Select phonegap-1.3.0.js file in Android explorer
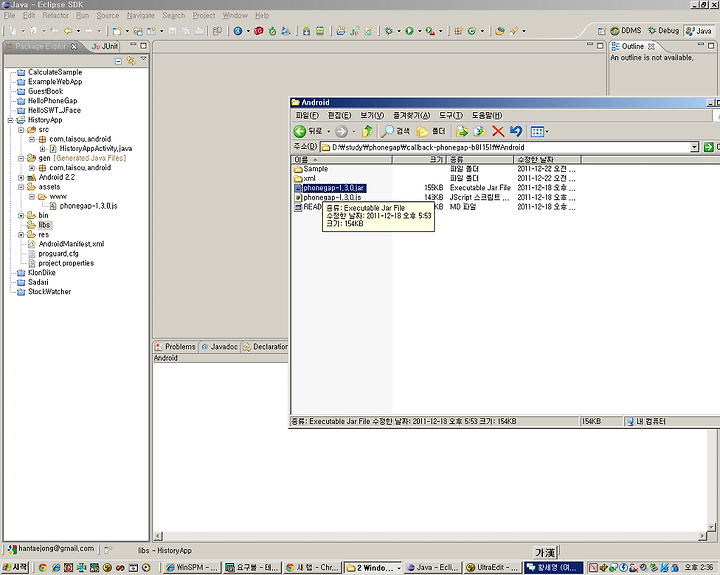 click(332, 197)
